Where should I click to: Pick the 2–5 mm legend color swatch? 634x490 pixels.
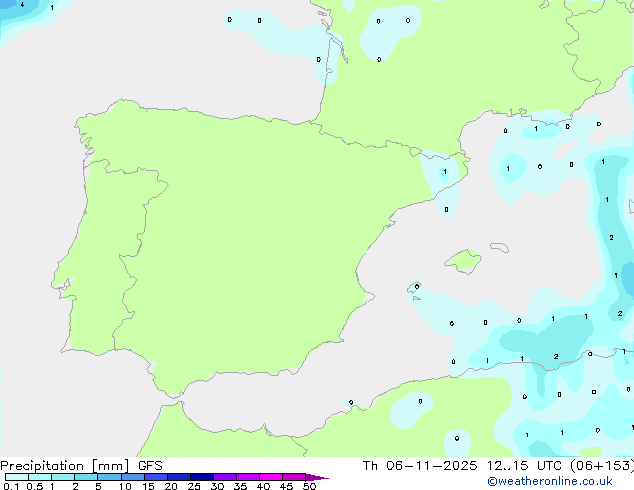[x=86, y=477]
